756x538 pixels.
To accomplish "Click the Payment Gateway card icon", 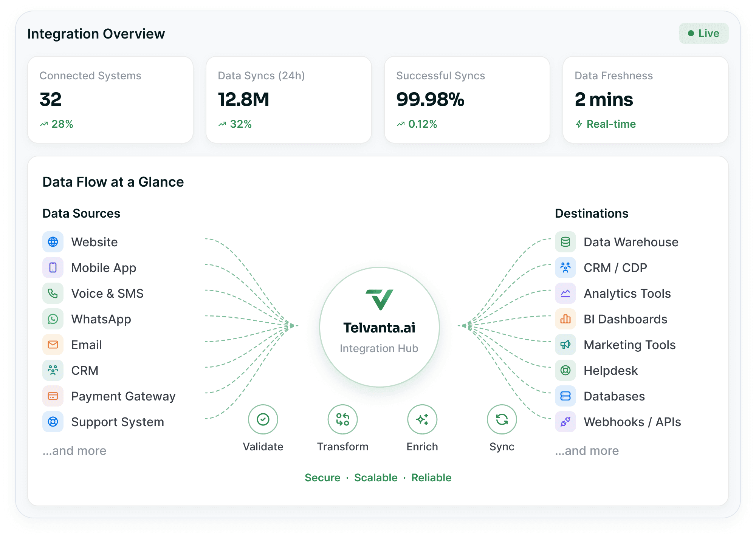I will (53, 396).
